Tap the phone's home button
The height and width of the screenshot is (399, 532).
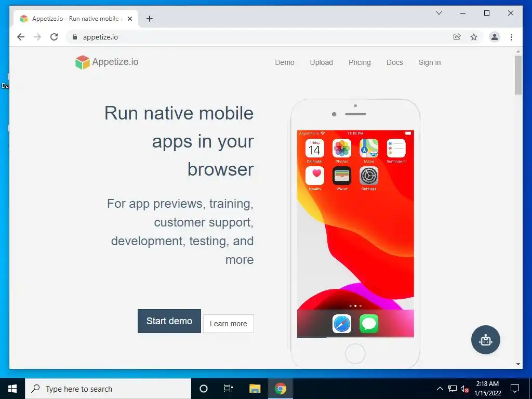(x=355, y=353)
